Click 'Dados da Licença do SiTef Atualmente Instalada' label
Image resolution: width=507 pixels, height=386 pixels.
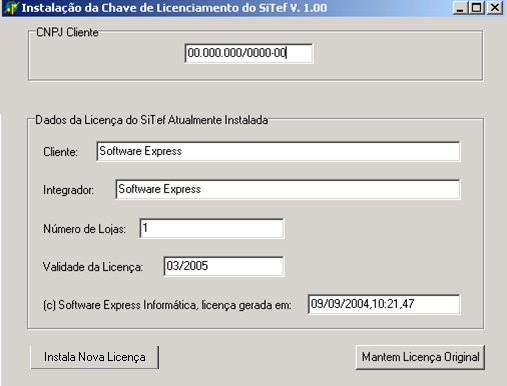click(x=152, y=120)
